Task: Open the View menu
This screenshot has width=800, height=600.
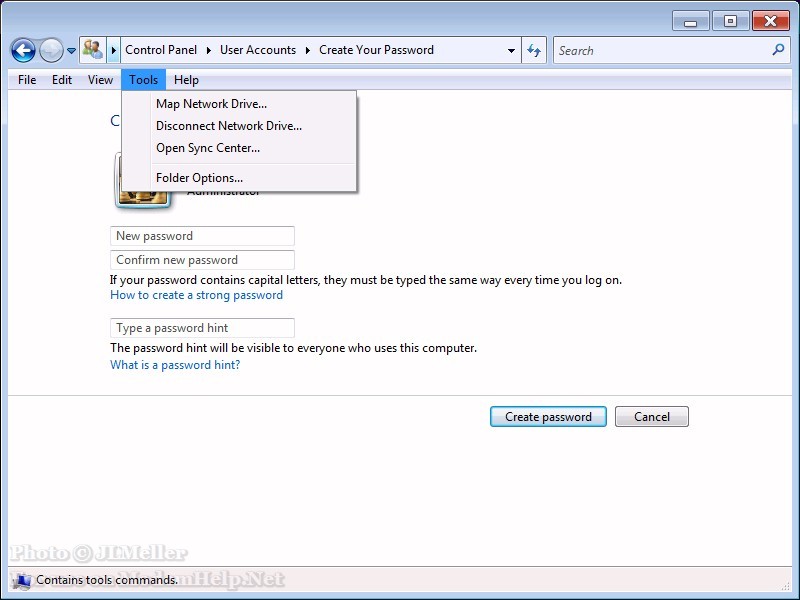Action: (x=100, y=80)
